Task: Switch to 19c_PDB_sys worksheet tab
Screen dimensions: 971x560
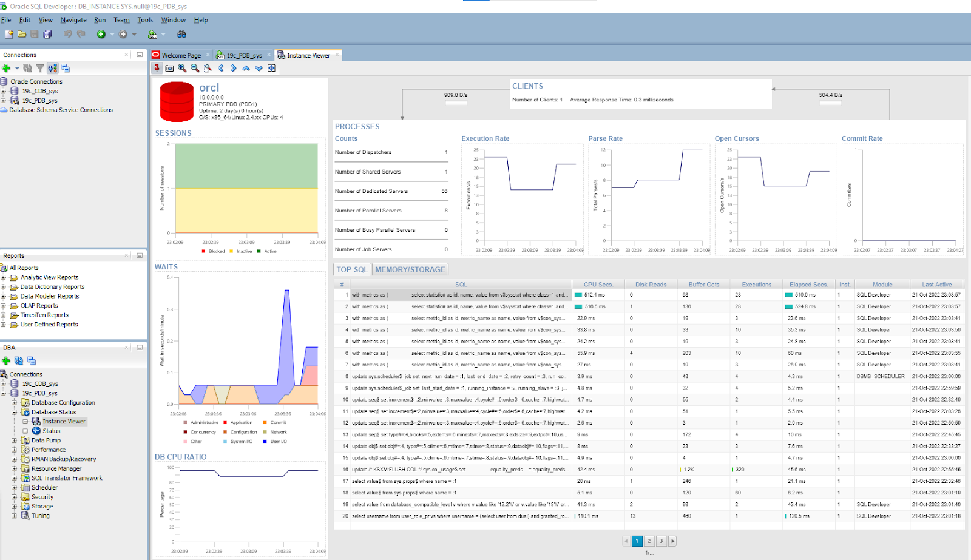Action: [245, 55]
